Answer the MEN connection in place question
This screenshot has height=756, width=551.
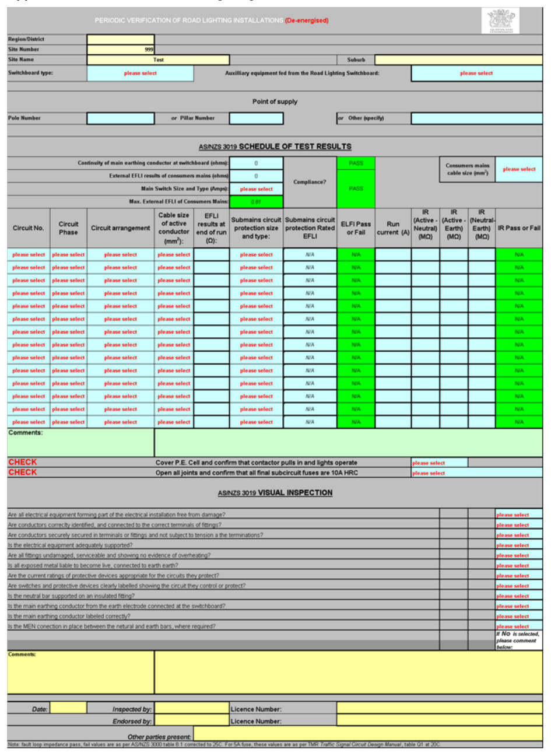point(519,626)
